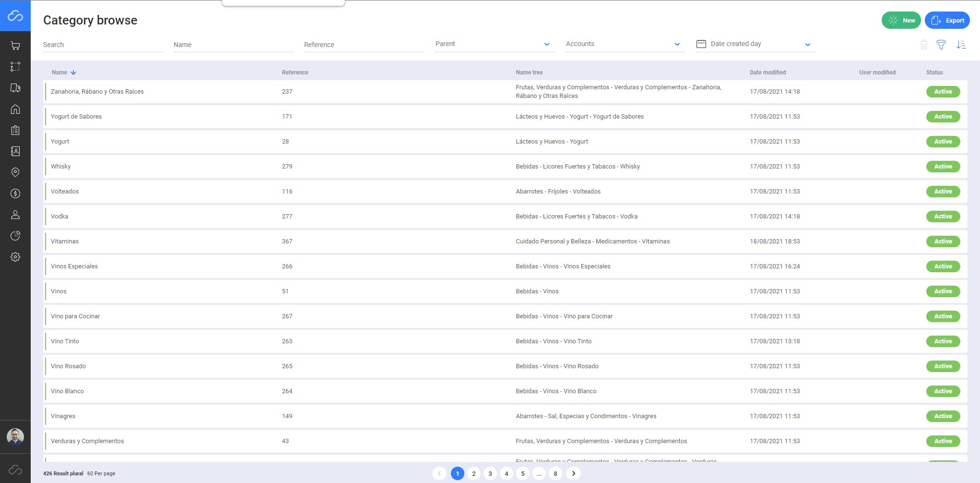Open the user profile sidebar icon
The height and width of the screenshot is (483, 980).
click(x=15, y=215)
